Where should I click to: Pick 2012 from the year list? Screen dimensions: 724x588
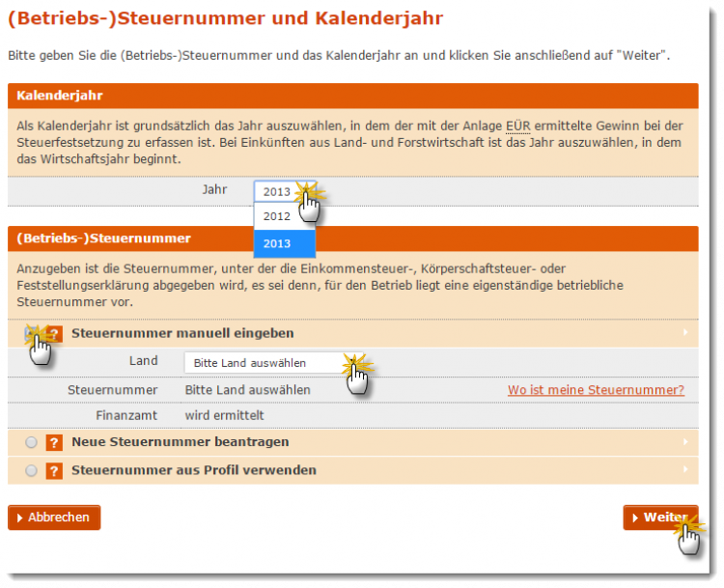coord(277,217)
